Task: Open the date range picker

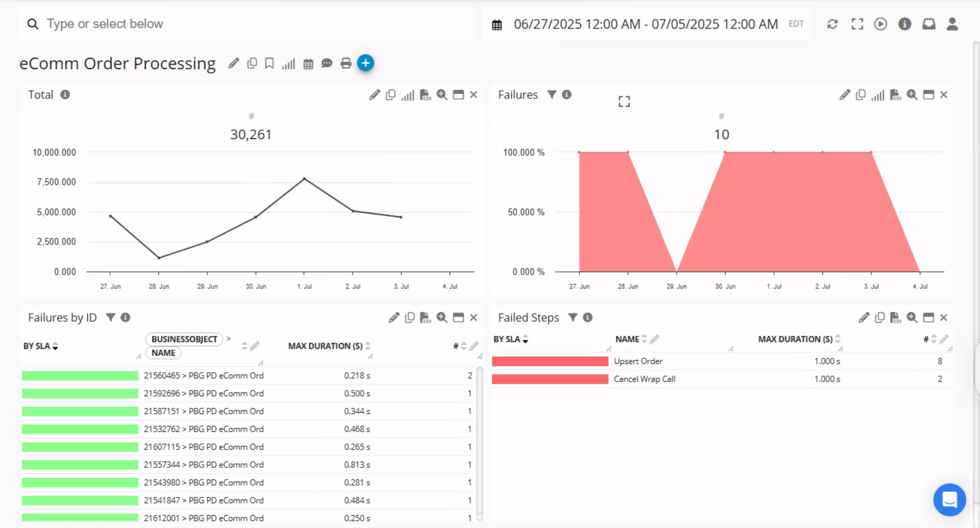Action: 645,24
